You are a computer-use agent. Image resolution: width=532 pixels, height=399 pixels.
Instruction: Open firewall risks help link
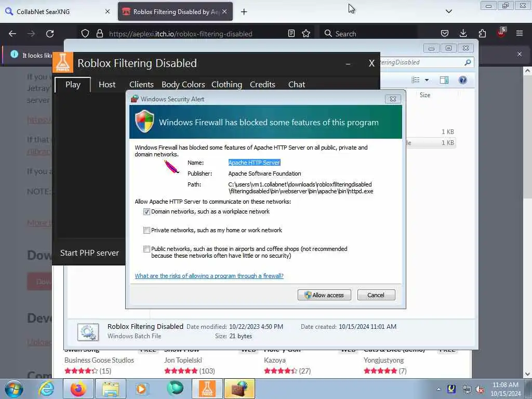(209, 276)
